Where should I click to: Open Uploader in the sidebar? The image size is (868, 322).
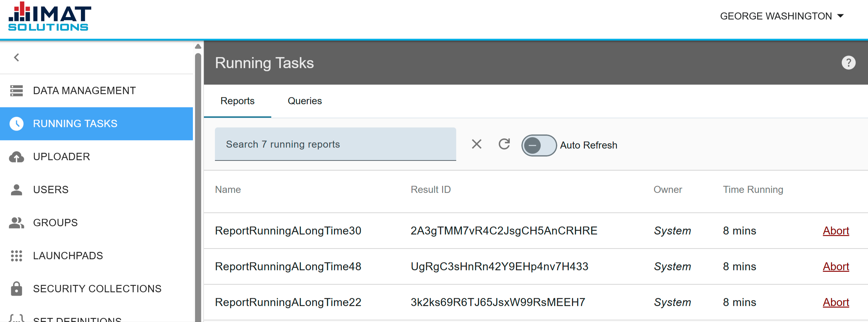coord(96,157)
